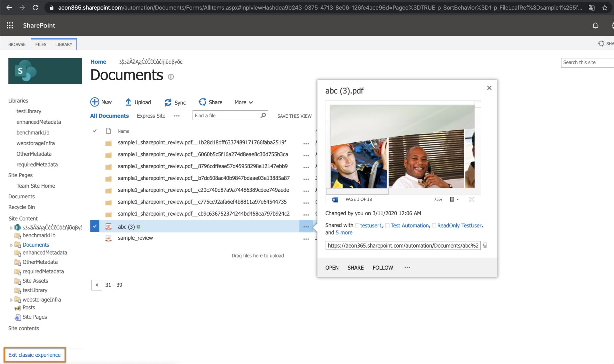Click the OPEN button in preview panel
Screen dimensions: 614x364
pos(332,267)
